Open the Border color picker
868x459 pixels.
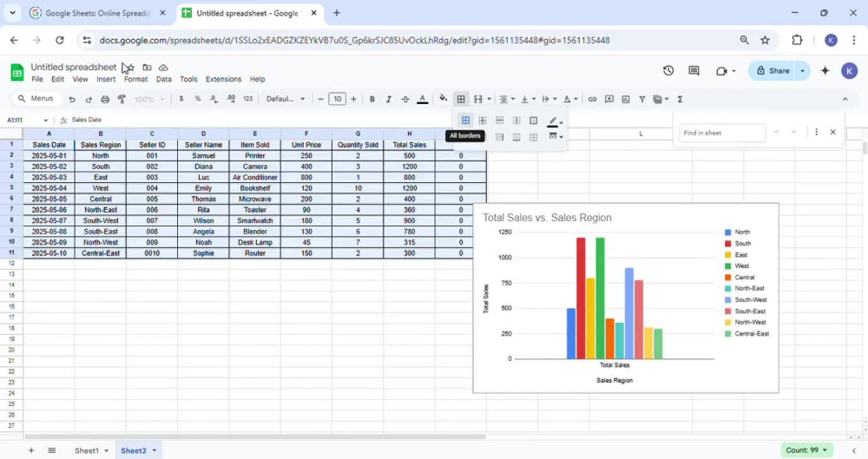coord(555,121)
